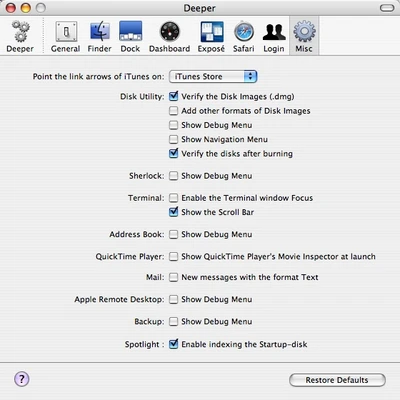Enable Show Navigation Menu checkbox
Screen dimensions: 400x400
click(x=173, y=139)
